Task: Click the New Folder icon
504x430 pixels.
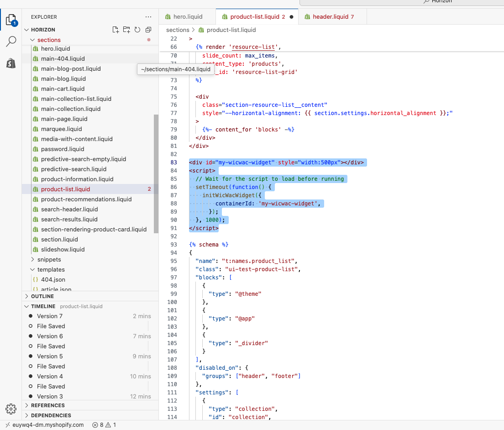Action: click(126, 30)
